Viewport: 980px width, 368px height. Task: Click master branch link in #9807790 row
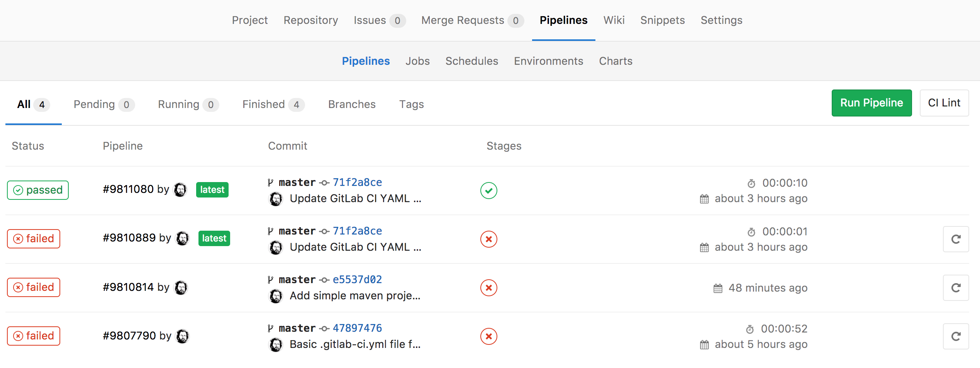(x=297, y=328)
